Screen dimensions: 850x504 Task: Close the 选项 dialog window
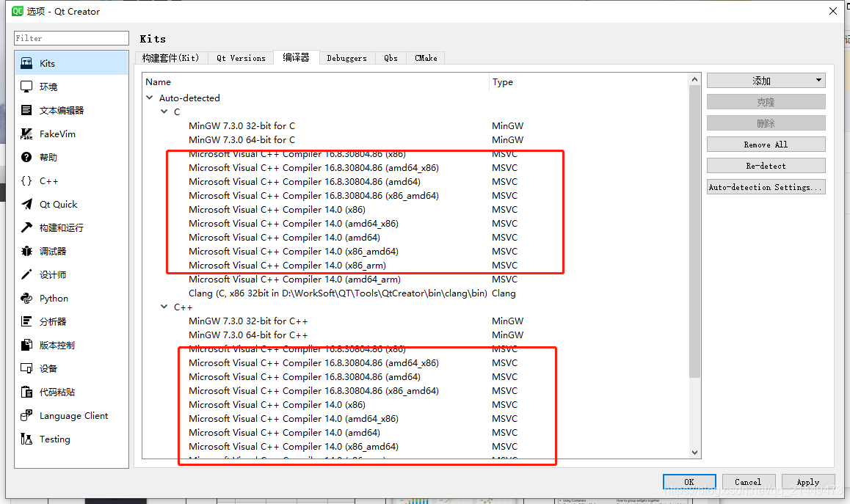click(833, 11)
